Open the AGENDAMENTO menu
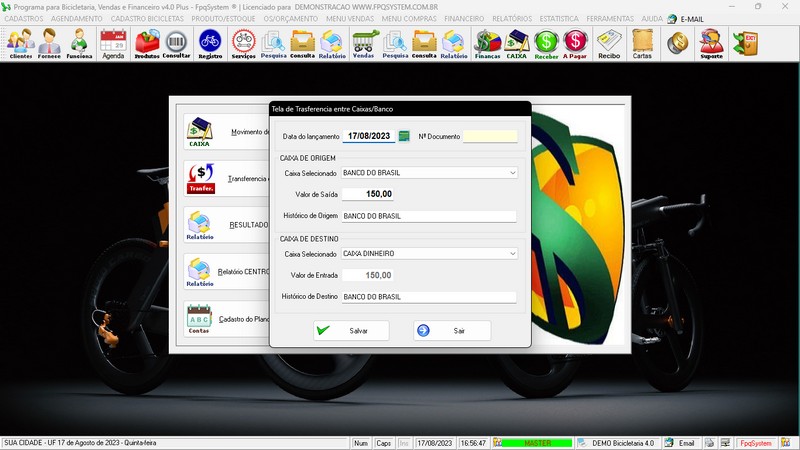800x450 pixels. (x=77, y=18)
